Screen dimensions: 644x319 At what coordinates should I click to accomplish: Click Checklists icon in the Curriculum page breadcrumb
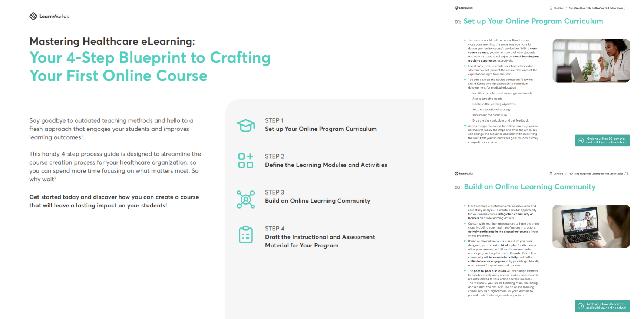pos(551,8)
